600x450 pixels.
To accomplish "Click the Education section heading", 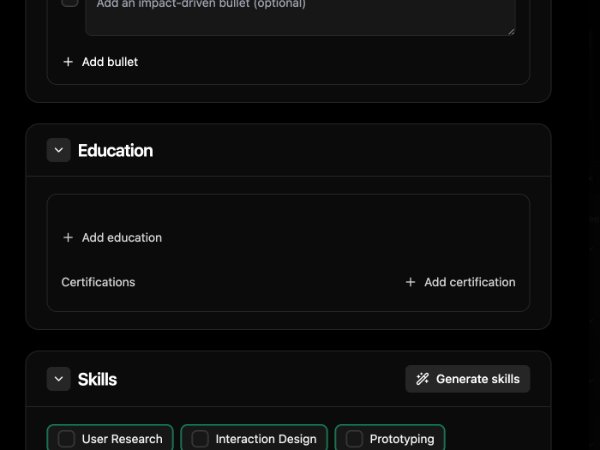I will click(x=115, y=151).
